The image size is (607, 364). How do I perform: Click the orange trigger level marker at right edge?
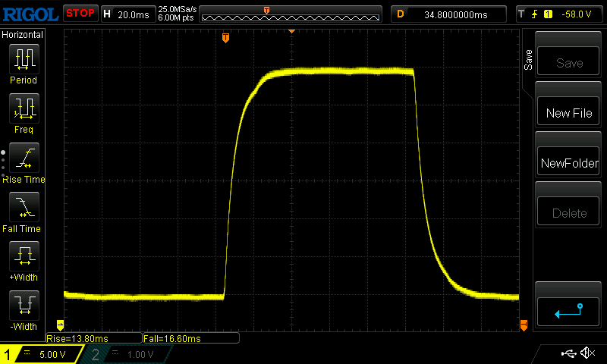(x=524, y=325)
